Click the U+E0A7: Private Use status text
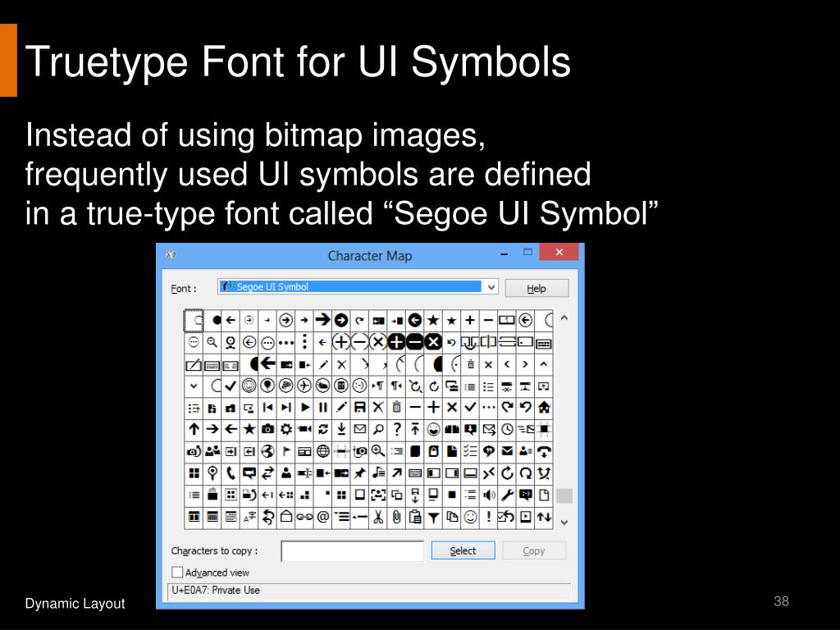Screen dimensions: 840x630 coord(216,590)
